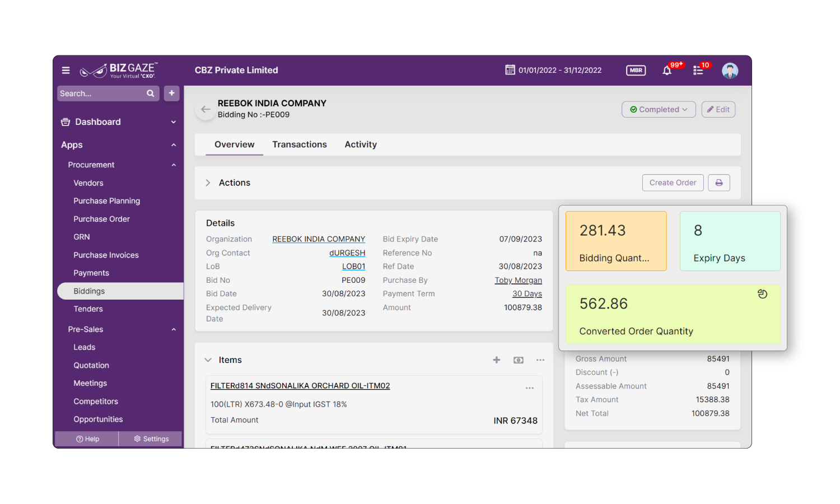The image size is (840, 504).
Task: Collapse the Pre-Sales group chevron
Action: coord(174,330)
